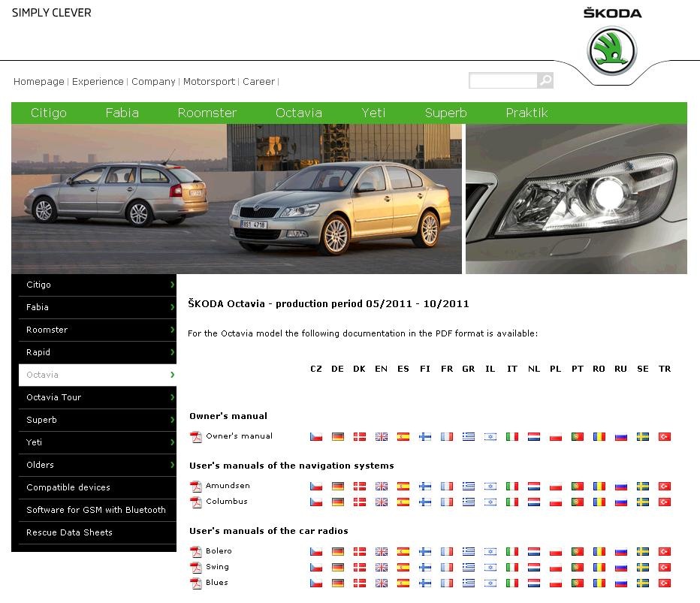The image size is (700, 603).
Task: Go to the Homepage link
Action: coord(39,82)
